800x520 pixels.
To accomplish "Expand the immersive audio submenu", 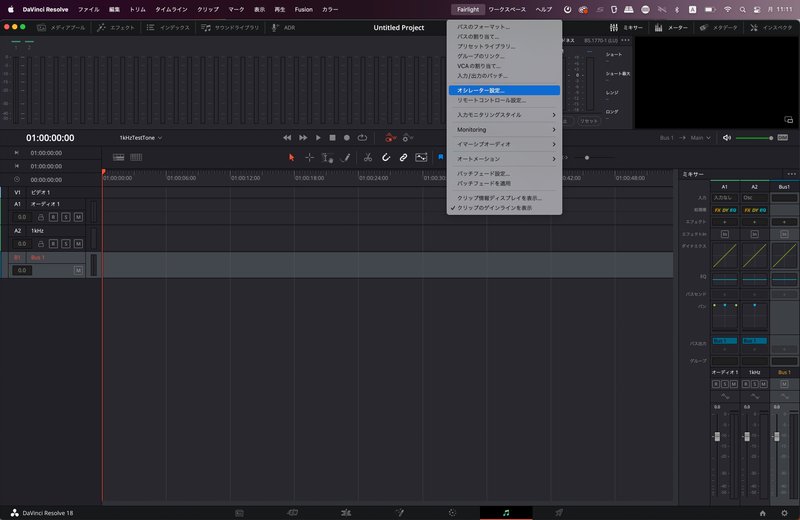I will click(x=504, y=144).
